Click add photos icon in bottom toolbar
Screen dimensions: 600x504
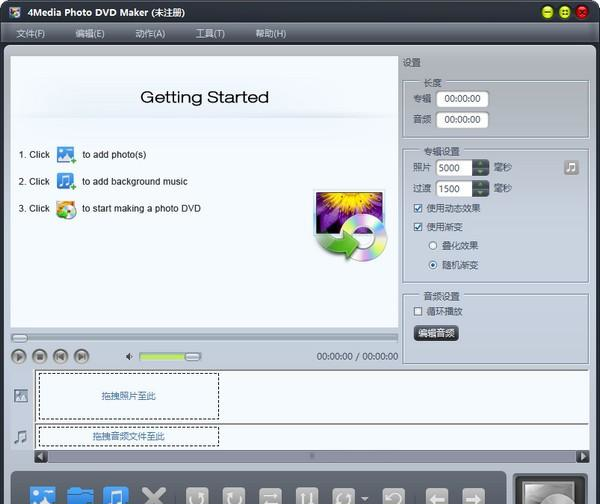[x=42, y=496]
